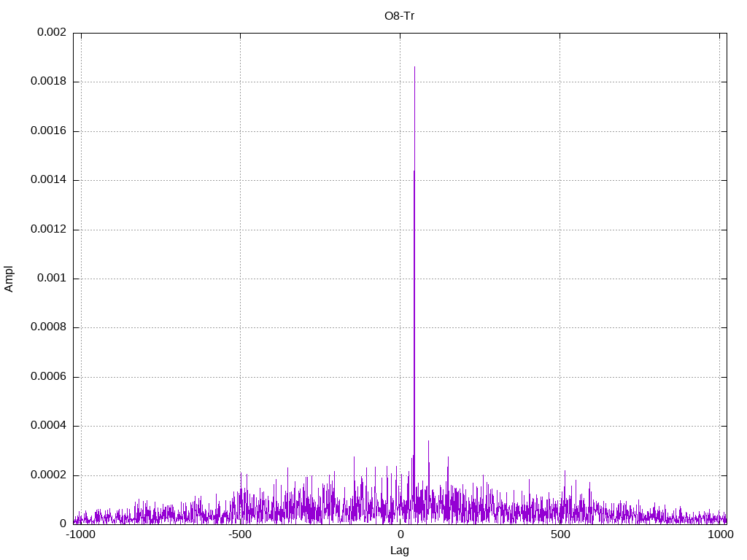Image resolution: width=747 pixels, height=560 pixels.
Task: Click the Ampl y-axis label
Action: 9,279
